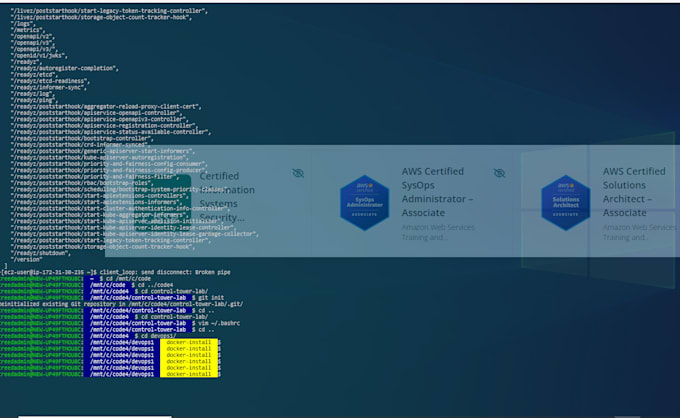Click the ec2-user@ip-172 shell prompt text
Screen dimensions: 680x418
tap(49, 272)
